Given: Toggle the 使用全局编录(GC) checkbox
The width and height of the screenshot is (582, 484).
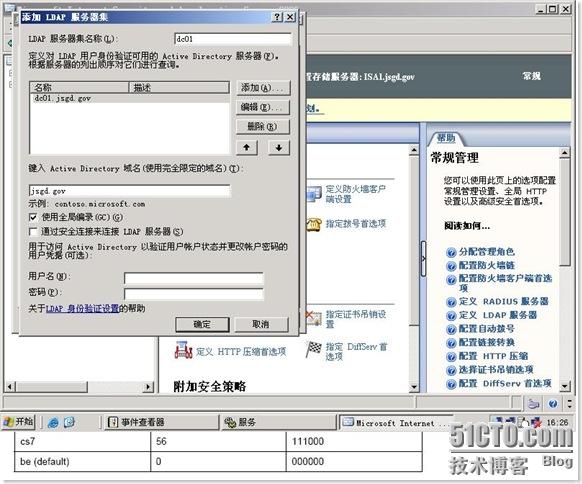Looking at the screenshot, I should tap(33, 217).
